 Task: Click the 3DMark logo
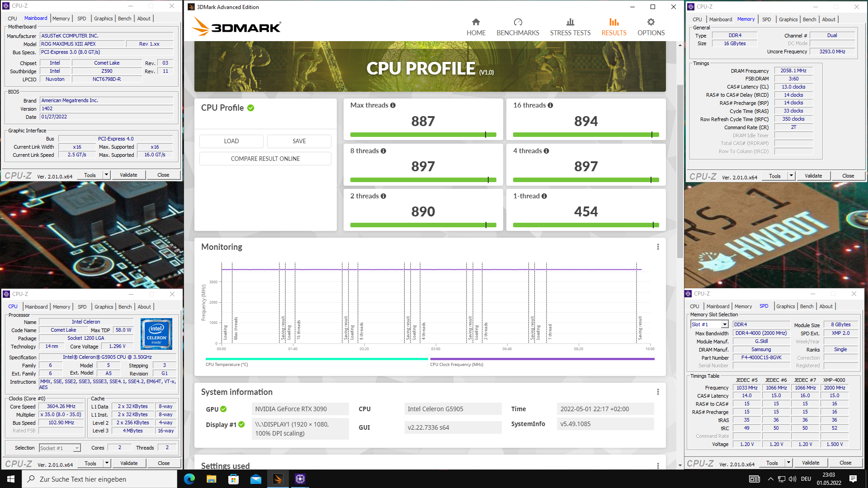(236, 27)
